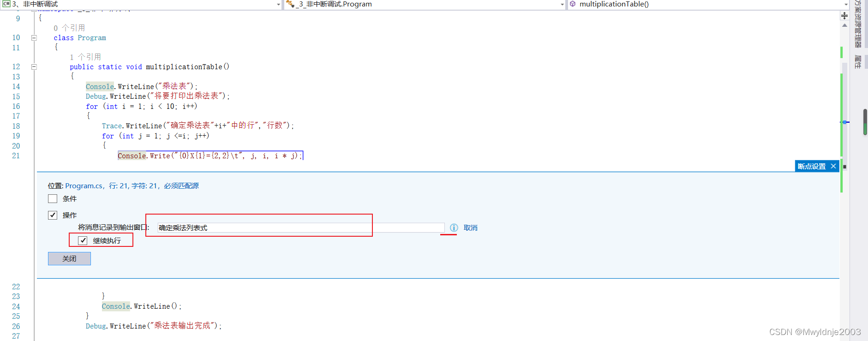
Task: Open the project dropdown 3、非中断调试
Action: (x=278, y=4)
